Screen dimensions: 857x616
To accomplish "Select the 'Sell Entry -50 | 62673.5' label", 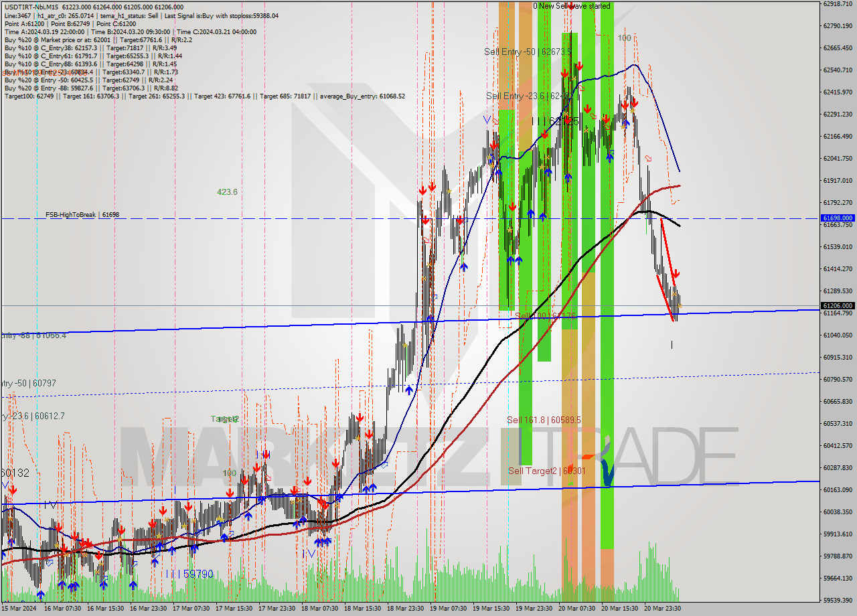I will coord(528,52).
